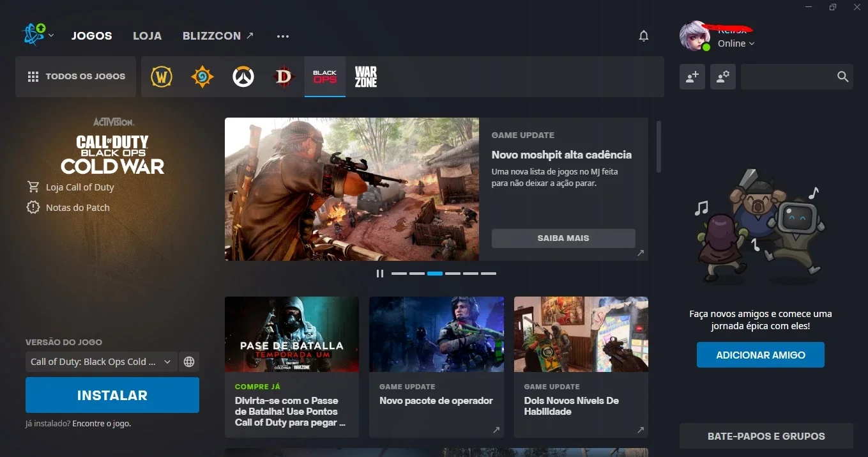Select the second carousel slide indicator
The width and height of the screenshot is (868, 457).
click(417, 274)
